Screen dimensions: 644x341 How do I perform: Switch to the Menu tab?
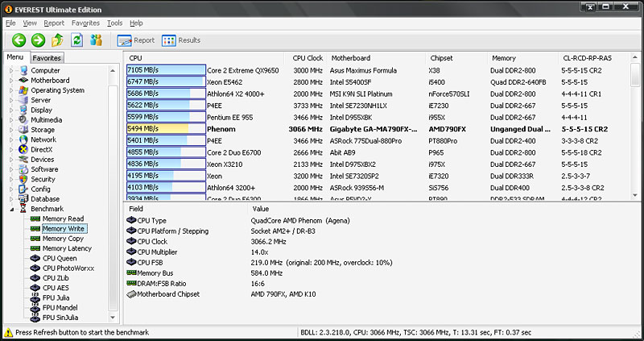tap(15, 57)
